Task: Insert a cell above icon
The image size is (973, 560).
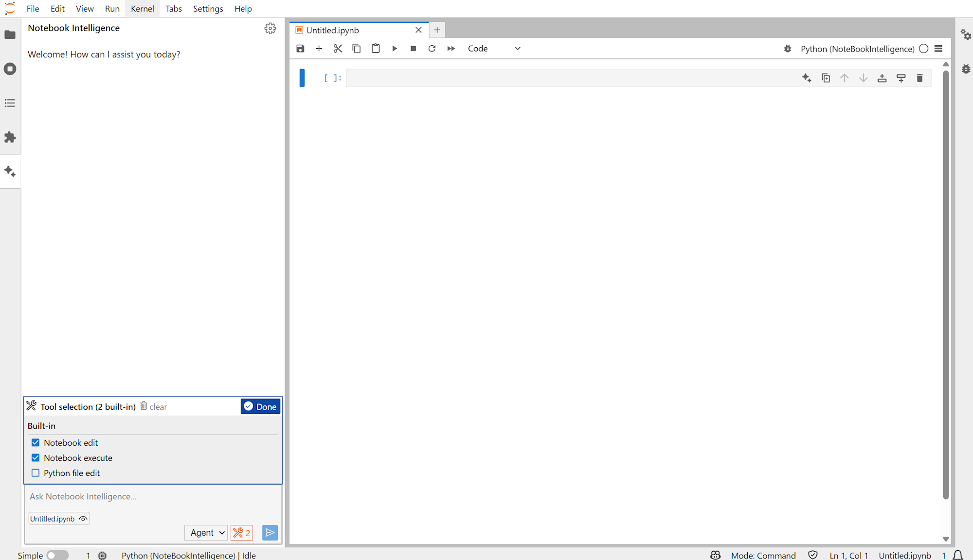Action: (x=882, y=78)
